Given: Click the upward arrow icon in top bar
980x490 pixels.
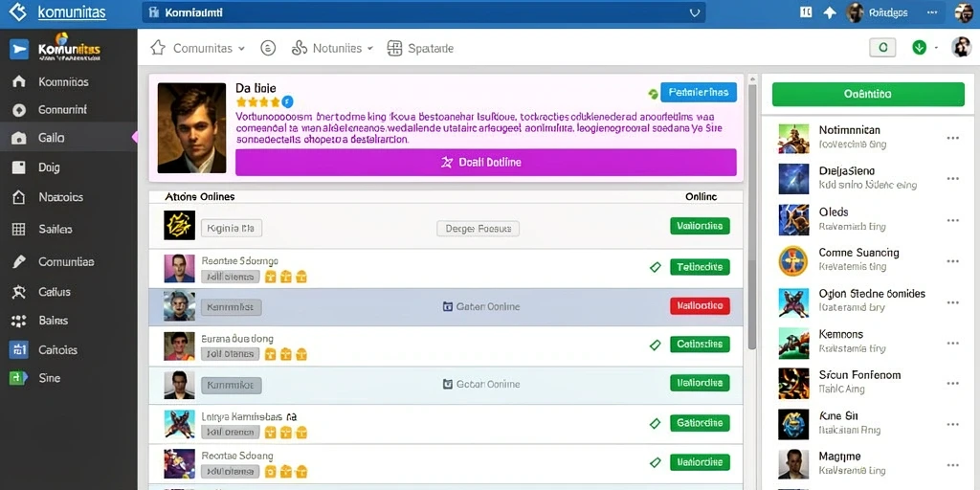Looking at the screenshot, I should coord(830,12).
